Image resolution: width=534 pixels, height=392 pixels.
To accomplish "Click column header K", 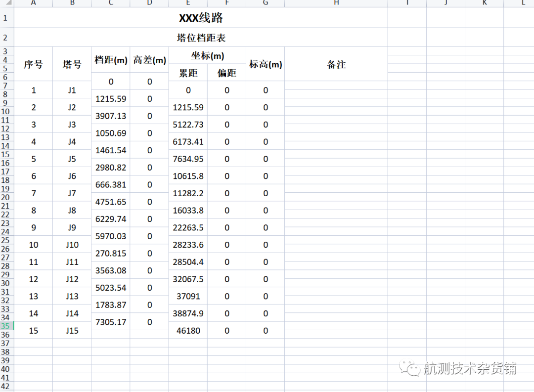I will pyautogui.click(x=484, y=3).
